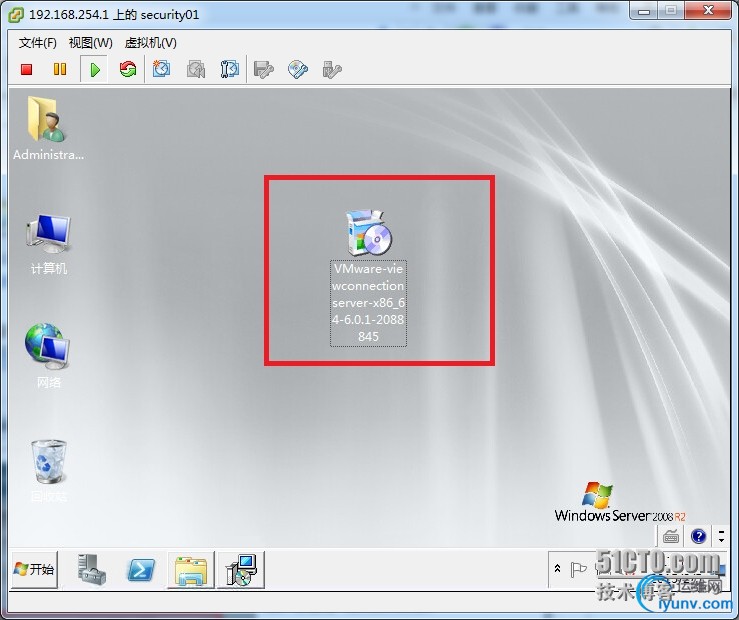Click the blue help question mark icon

pyautogui.click(x=698, y=536)
